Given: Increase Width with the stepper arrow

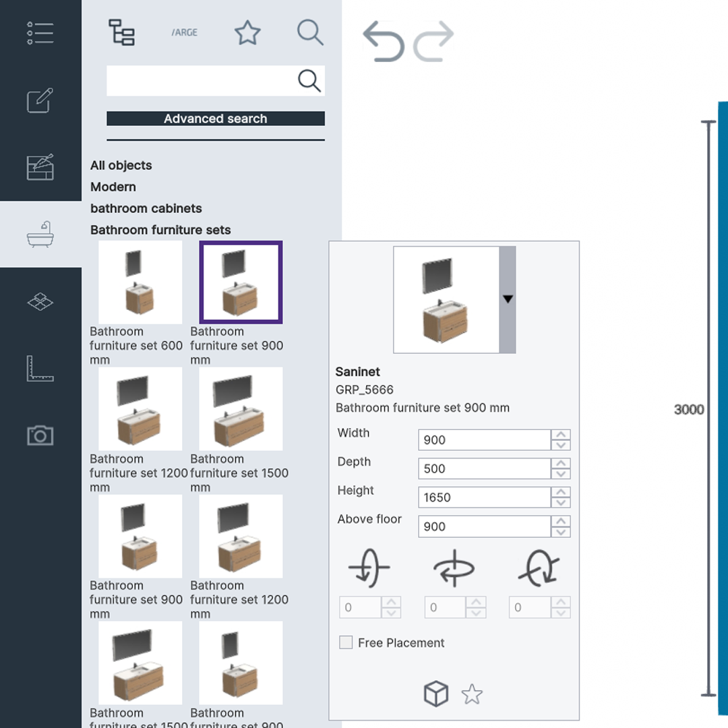Looking at the screenshot, I should point(560,435).
